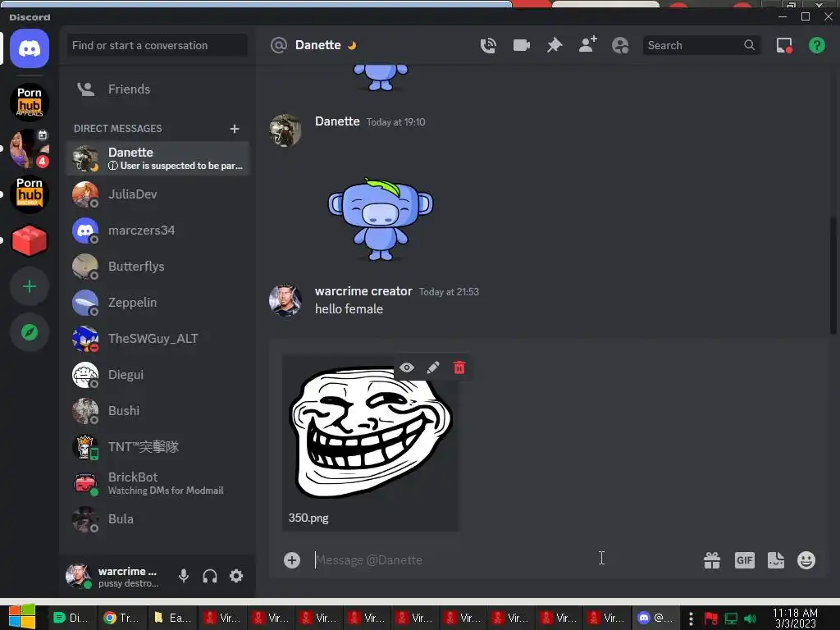
Task: Click the first Pornhub Appeals server icon
Action: click(30, 103)
